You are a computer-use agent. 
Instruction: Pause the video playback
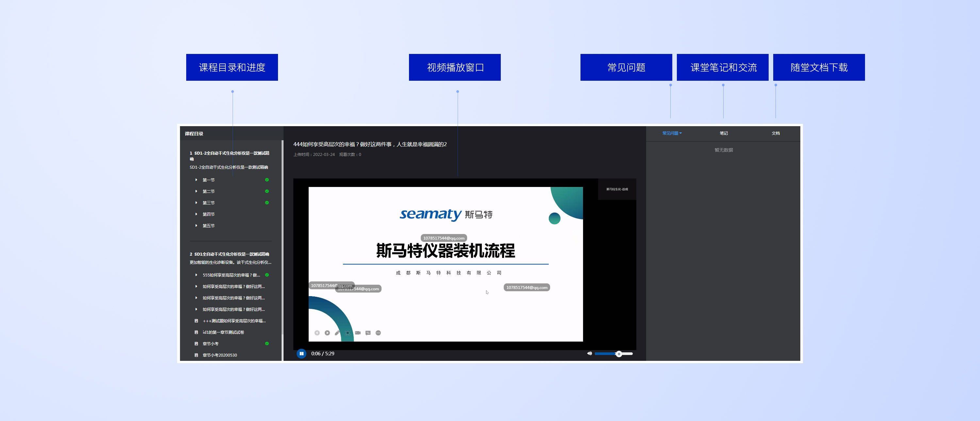pos(301,354)
